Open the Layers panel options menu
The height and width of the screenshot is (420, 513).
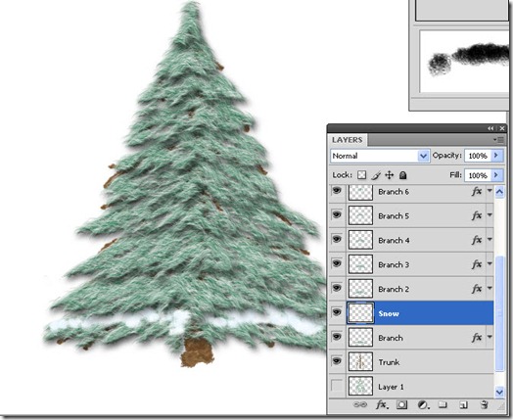pos(499,140)
